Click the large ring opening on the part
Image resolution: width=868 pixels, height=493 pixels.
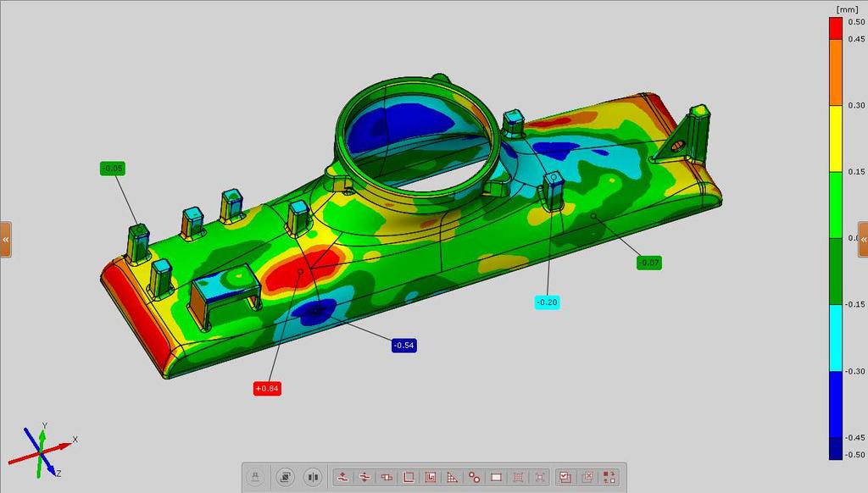(418, 144)
